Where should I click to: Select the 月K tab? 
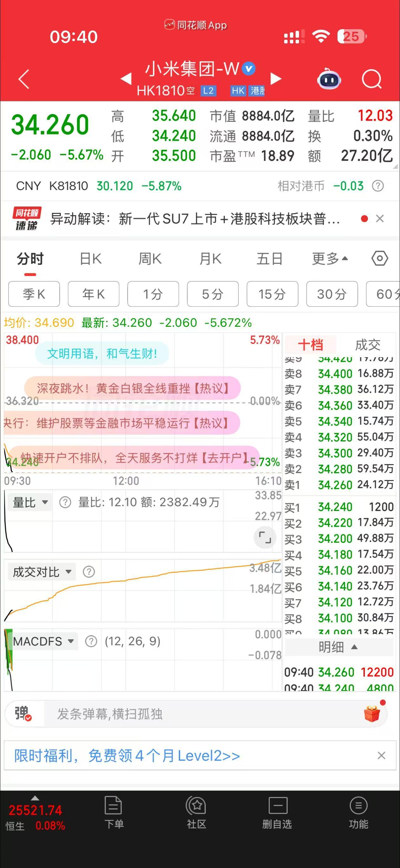pyautogui.click(x=210, y=259)
